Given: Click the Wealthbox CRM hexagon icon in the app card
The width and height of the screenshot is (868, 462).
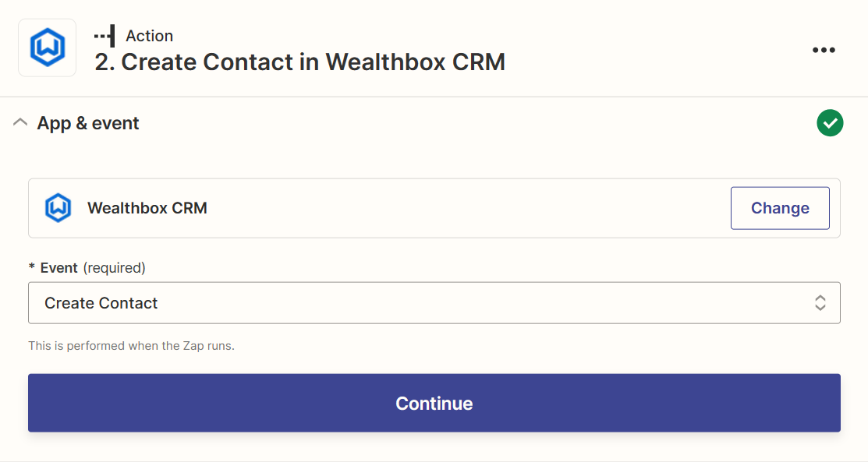Looking at the screenshot, I should (x=58, y=208).
